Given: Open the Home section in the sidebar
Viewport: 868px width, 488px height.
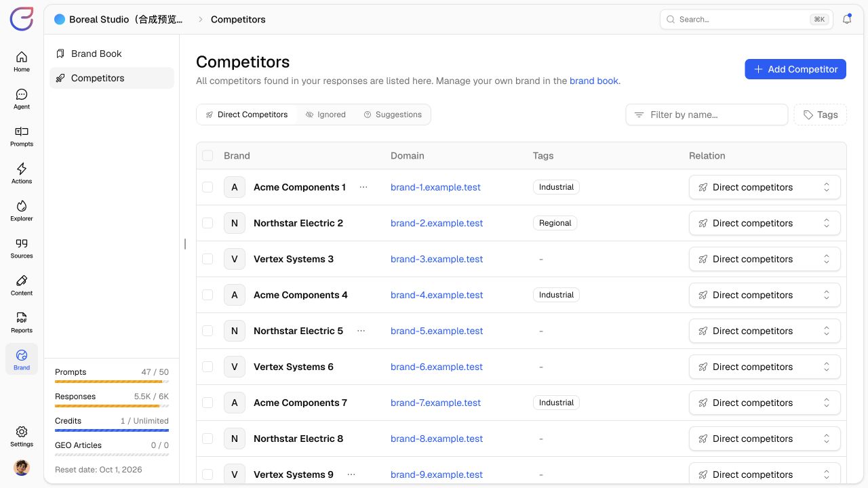Looking at the screenshot, I should (x=22, y=61).
